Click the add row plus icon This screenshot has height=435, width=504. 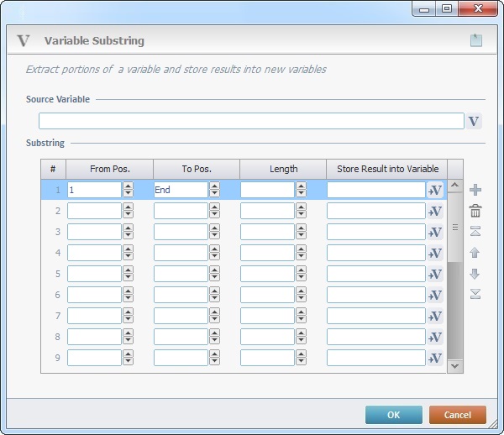point(475,190)
